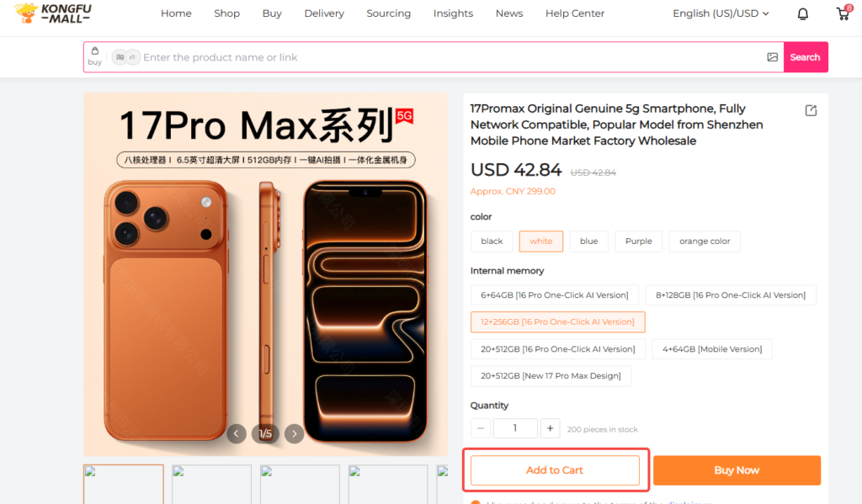Open the shopping cart icon
This screenshot has height=504, width=862.
tap(843, 13)
